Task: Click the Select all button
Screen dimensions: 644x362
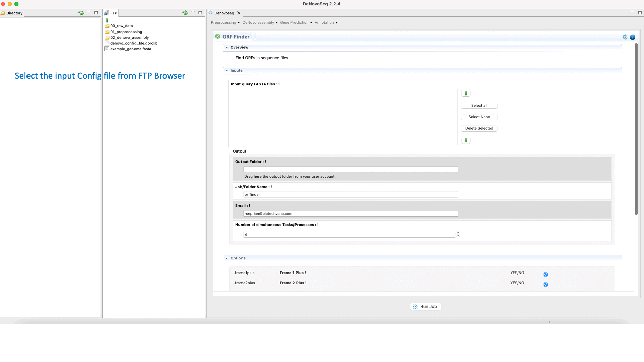Action: pyautogui.click(x=479, y=106)
